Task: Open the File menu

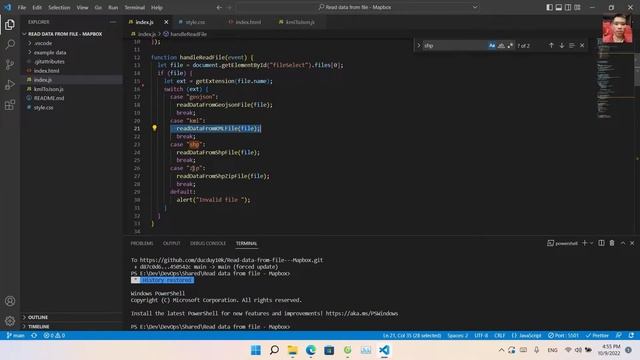Action: pyautogui.click(x=22, y=7)
